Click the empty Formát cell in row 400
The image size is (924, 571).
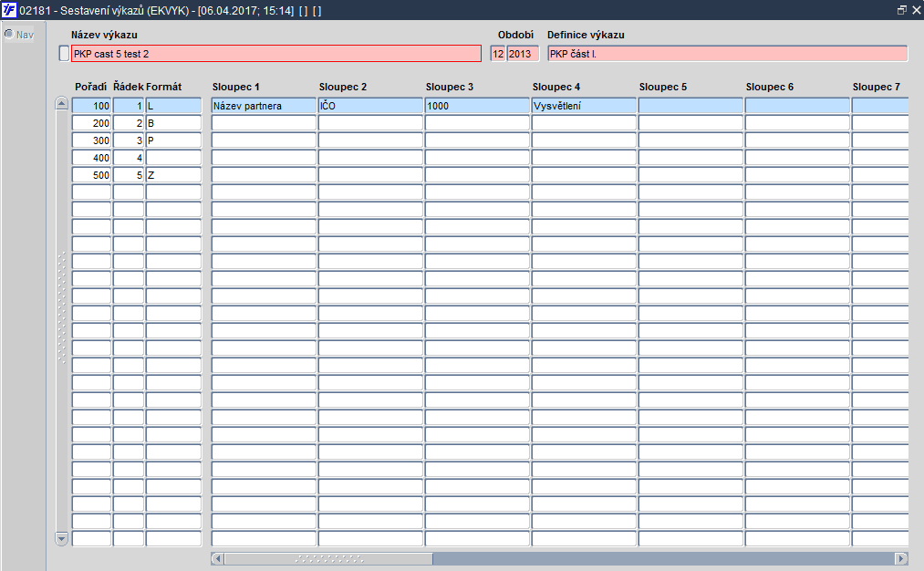(174, 158)
